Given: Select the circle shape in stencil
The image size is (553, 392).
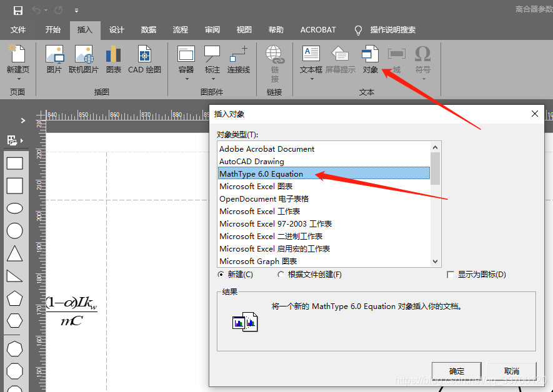Looking at the screenshot, I should pos(15,231).
